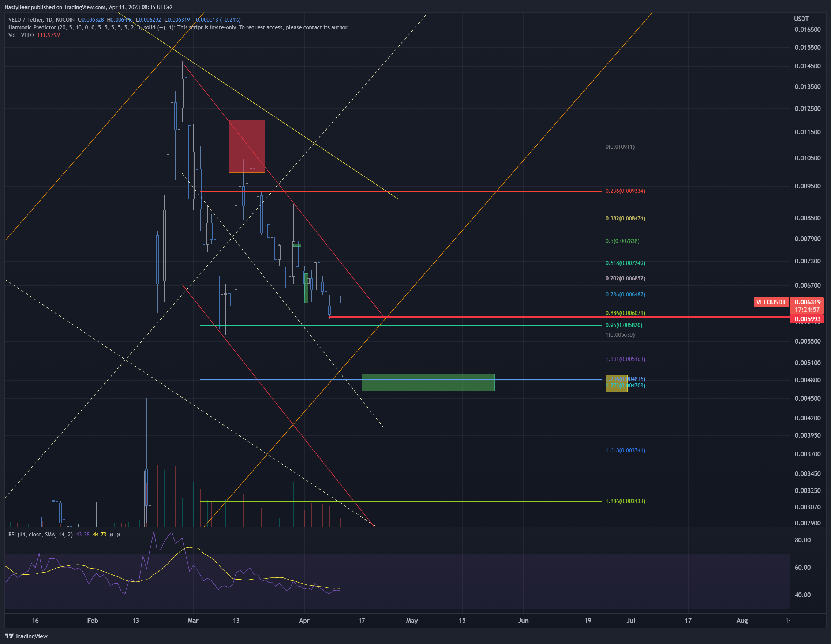Click the 17:24:57 bar countdown label
Image resolution: width=831 pixels, height=644 pixels.
(x=807, y=310)
